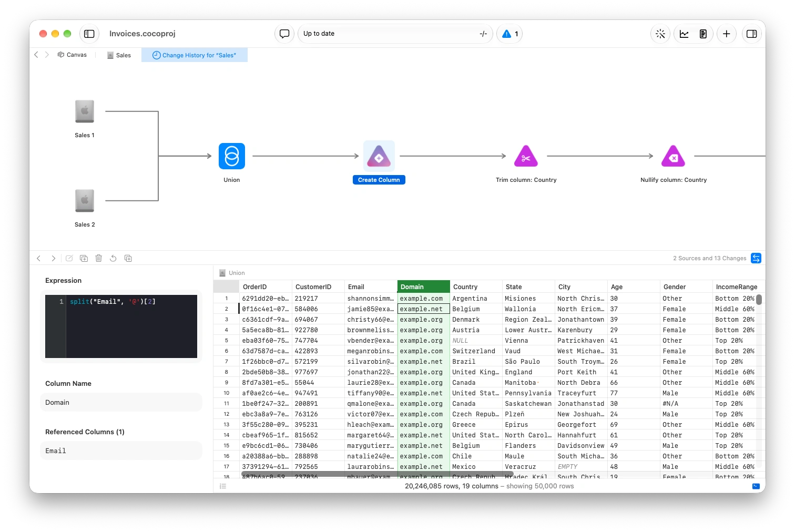This screenshot has height=532, width=795.
Task: Navigate back with tab bar chevron
Action: (36, 55)
